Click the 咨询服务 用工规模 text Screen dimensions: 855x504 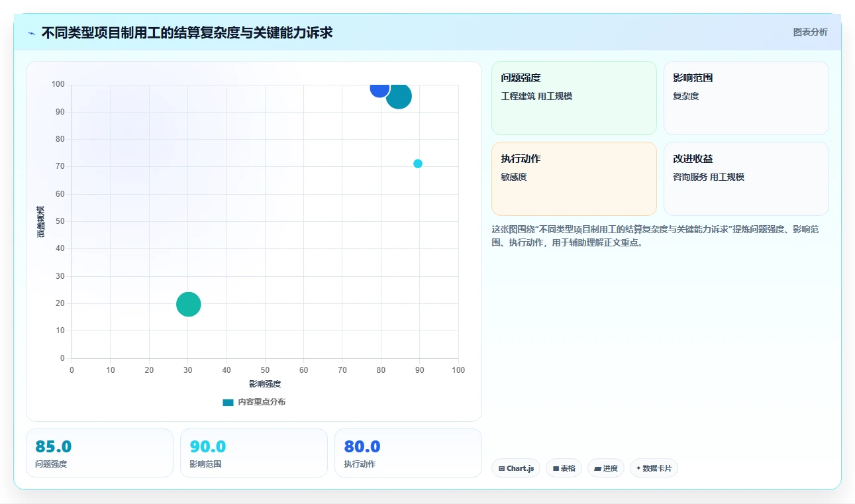tap(709, 177)
